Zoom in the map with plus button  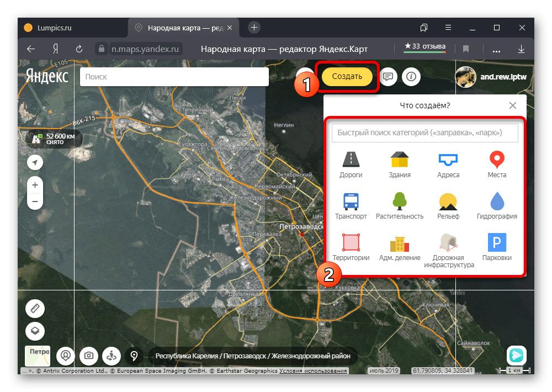tap(35, 185)
